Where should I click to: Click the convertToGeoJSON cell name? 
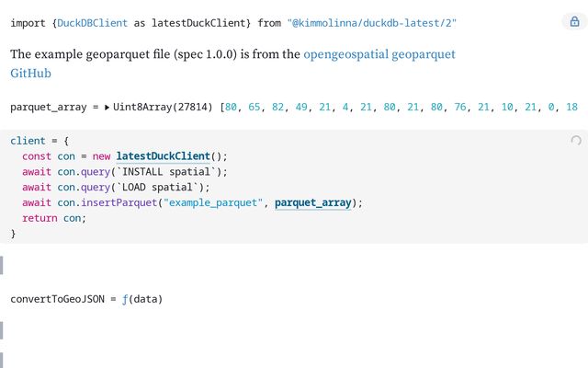[x=57, y=299]
